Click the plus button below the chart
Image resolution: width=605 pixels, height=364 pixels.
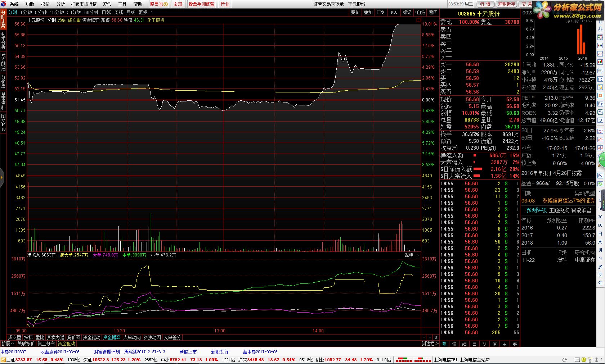tap(424, 337)
